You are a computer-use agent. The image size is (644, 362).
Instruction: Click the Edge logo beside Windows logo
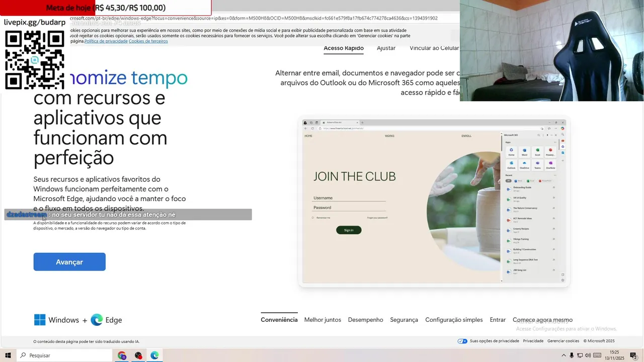[x=97, y=320]
